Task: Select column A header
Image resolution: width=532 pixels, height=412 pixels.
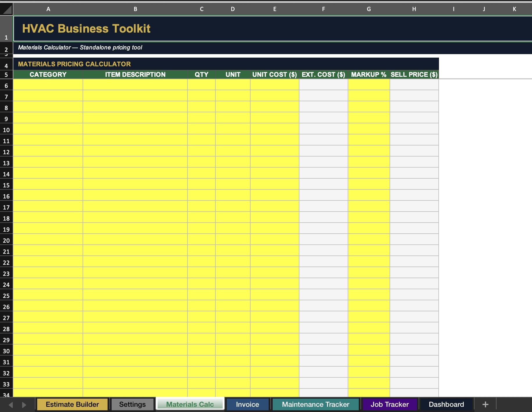Action: (x=48, y=9)
